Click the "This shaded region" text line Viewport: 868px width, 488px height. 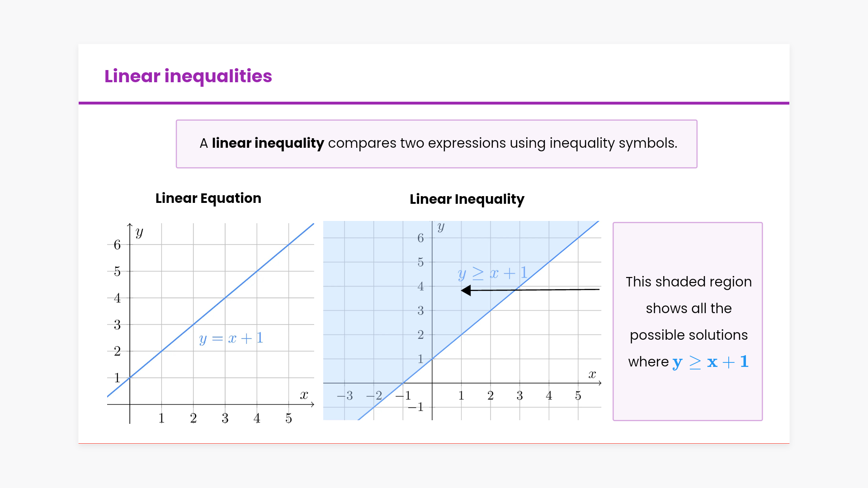click(688, 282)
